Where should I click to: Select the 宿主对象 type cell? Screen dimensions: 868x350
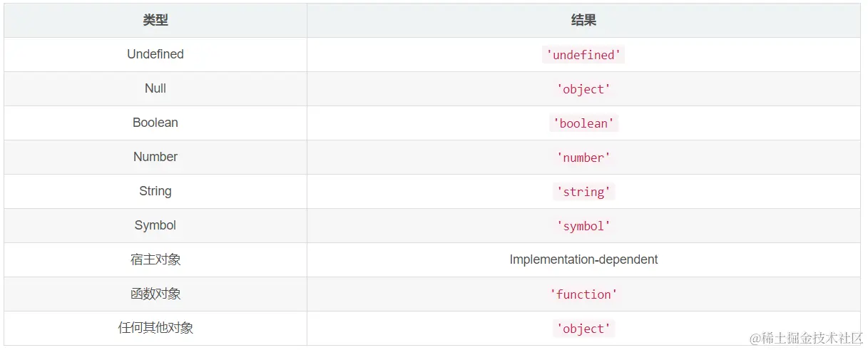tap(155, 259)
